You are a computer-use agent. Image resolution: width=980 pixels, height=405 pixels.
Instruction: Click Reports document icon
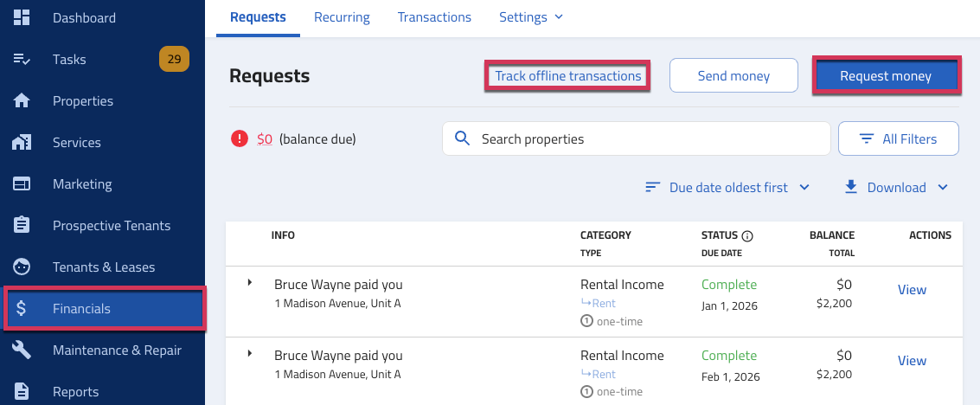[22, 391]
